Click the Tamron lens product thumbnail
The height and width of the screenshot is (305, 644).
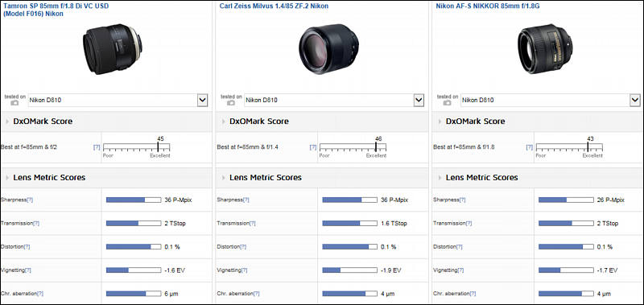[113, 49]
